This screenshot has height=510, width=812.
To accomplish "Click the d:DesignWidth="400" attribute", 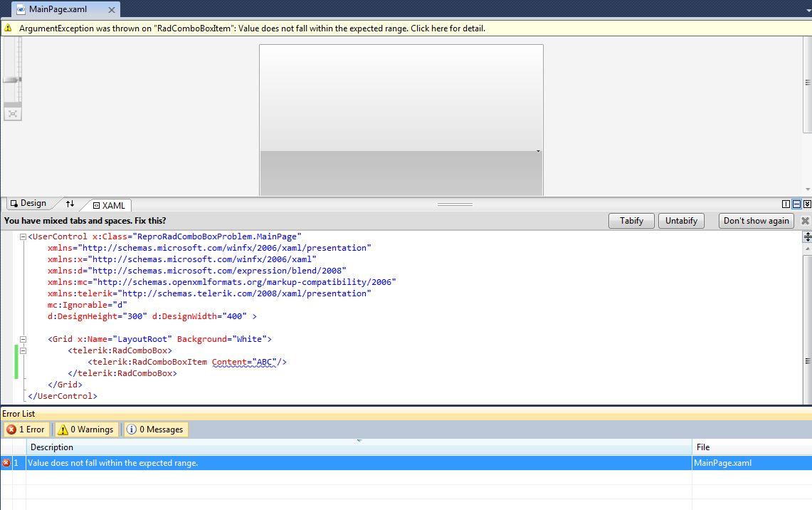I will tap(199, 317).
